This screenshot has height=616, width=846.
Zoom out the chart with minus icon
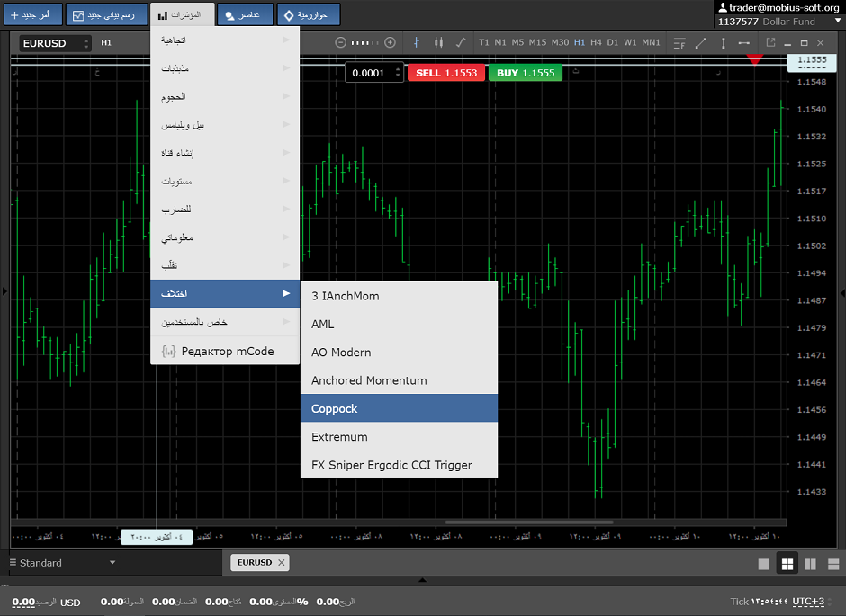(340, 42)
